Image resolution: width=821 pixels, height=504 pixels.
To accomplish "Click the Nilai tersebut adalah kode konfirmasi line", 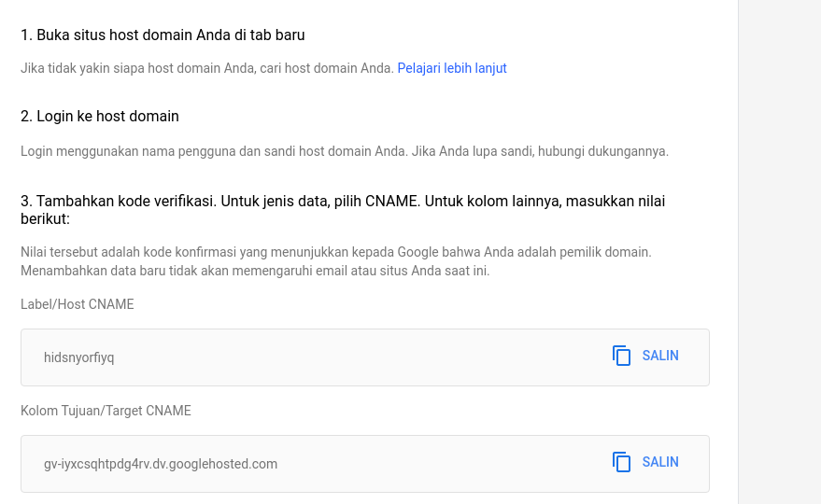I will (x=335, y=252).
